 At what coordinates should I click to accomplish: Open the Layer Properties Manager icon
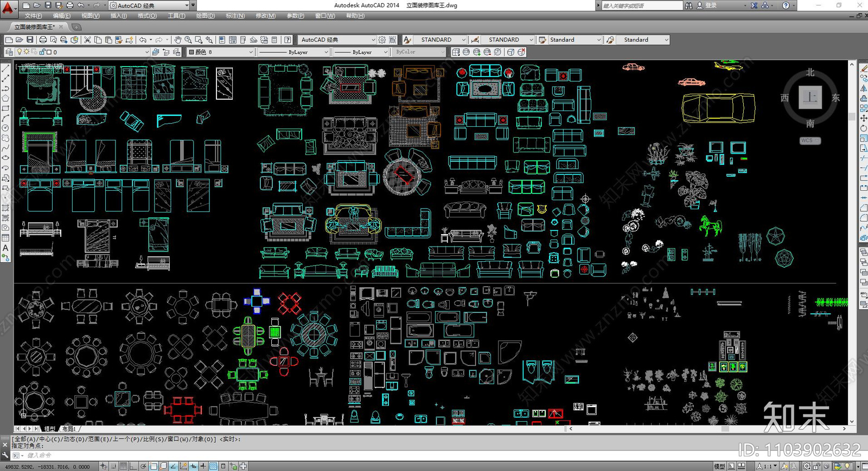click(x=9, y=53)
